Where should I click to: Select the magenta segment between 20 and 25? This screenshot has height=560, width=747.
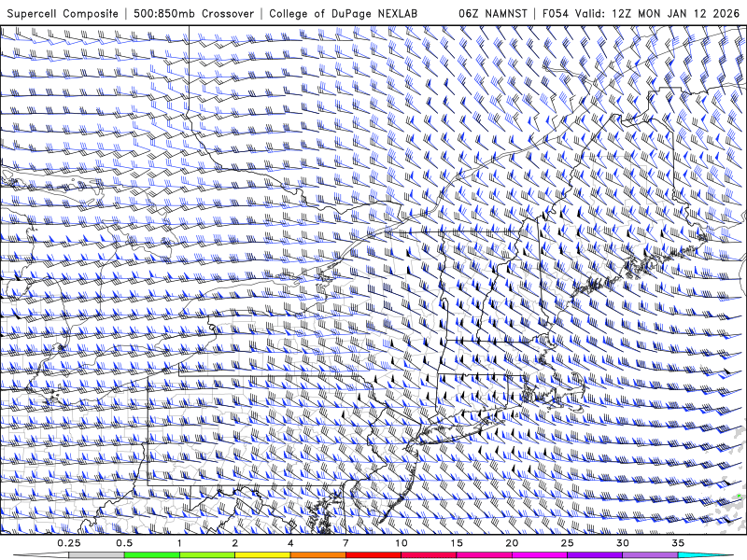(x=540, y=555)
